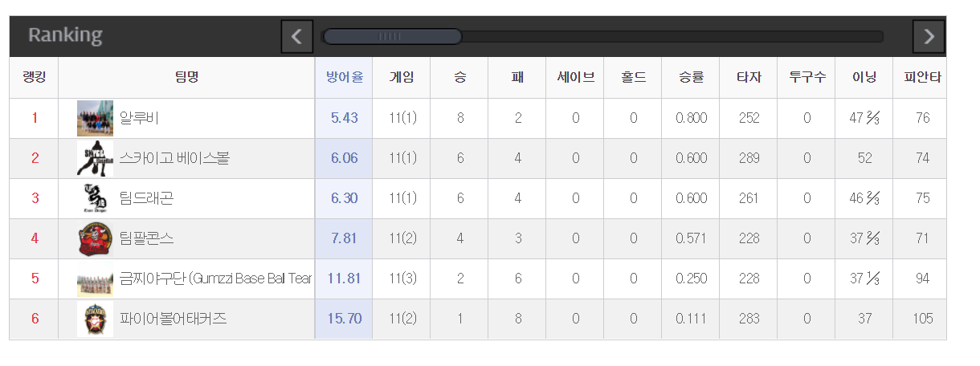Sort by 패 column header
The height and width of the screenshot is (366, 980).
(x=517, y=78)
